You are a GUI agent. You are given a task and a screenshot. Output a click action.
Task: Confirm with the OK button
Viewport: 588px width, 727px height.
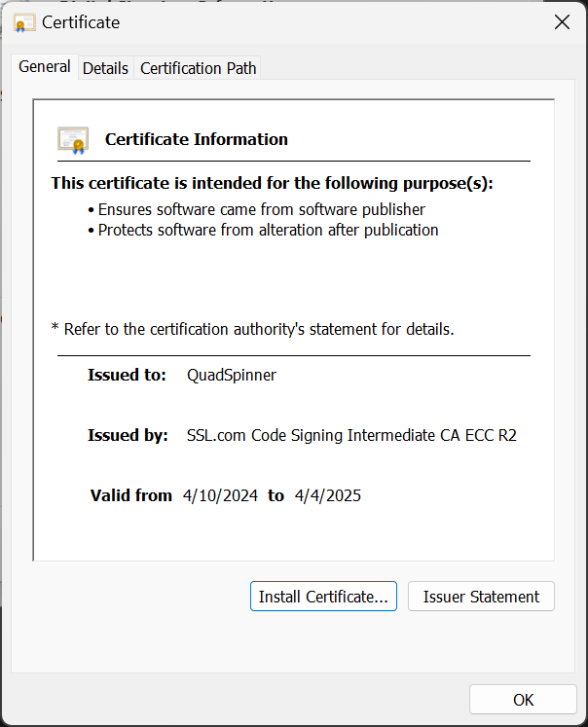click(x=523, y=700)
